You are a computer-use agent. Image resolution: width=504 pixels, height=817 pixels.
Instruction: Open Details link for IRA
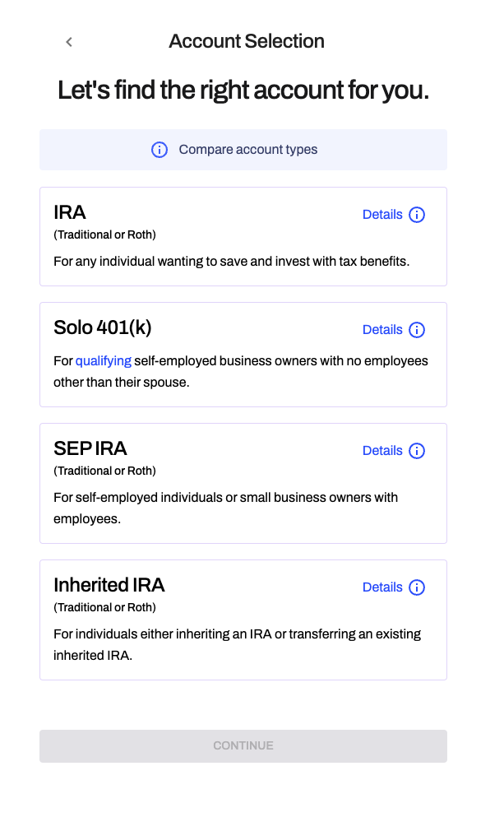click(382, 215)
